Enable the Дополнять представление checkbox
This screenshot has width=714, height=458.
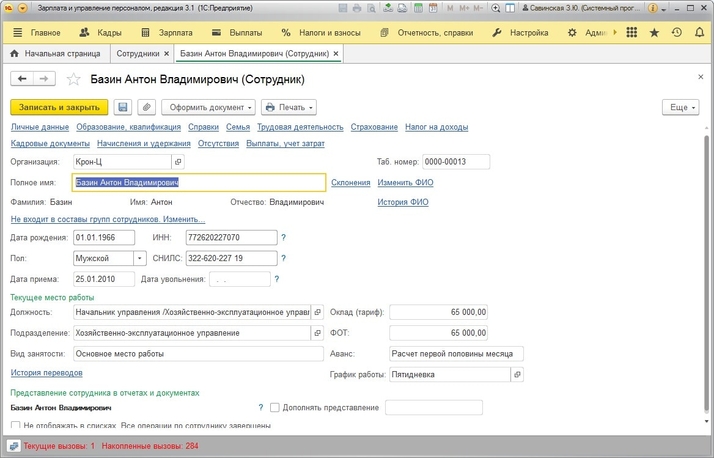pyautogui.click(x=275, y=408)
